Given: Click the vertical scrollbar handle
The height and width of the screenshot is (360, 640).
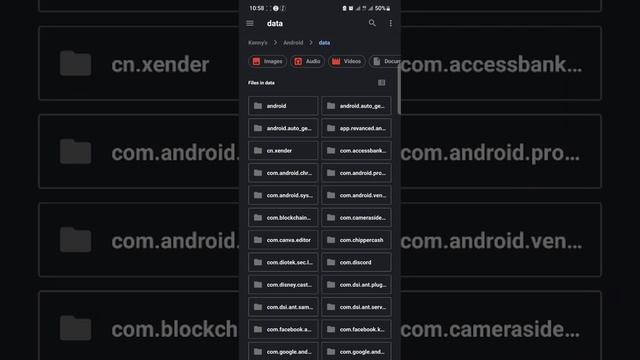Looking at the screenshot, I should click(399, 95).
